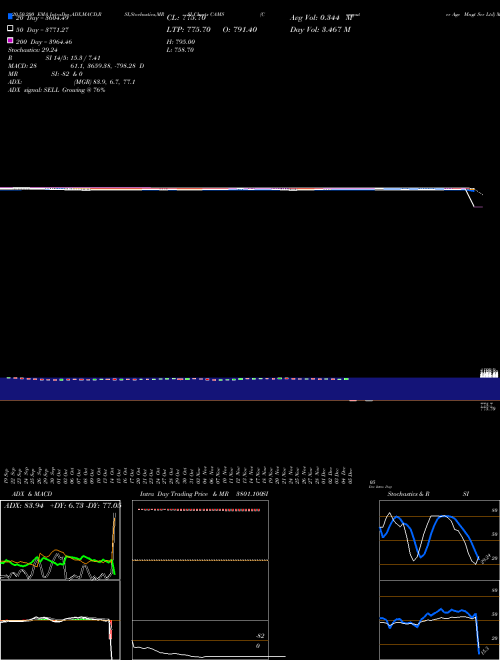
Task: Click the -82 MR value in Intra Day panel
Action: click(x=260, y=636)
